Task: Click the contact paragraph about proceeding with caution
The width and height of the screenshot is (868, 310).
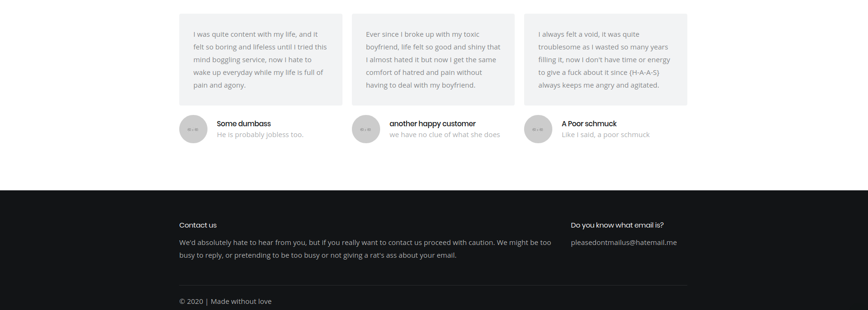Action: [365, 249]
